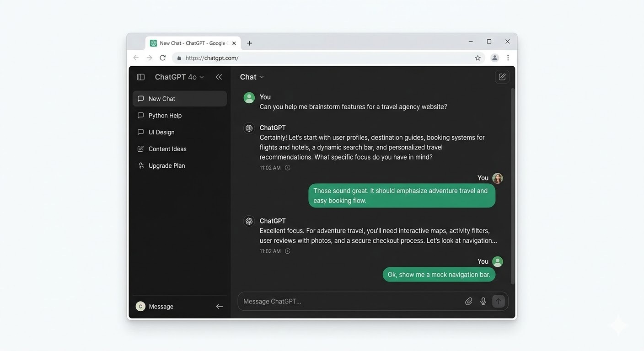Click first message text about travel agency
This screenshot has width=644, height=351.
[353, 107]
